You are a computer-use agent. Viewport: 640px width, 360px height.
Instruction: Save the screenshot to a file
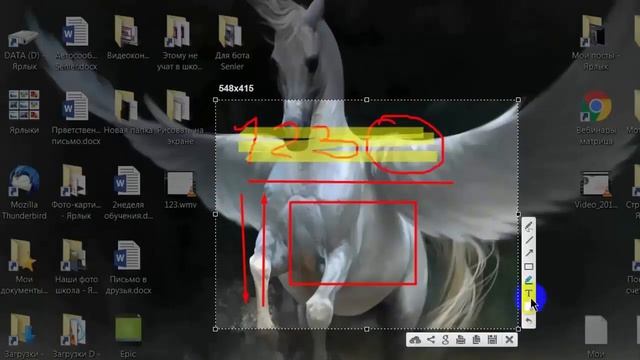(492, 340)
